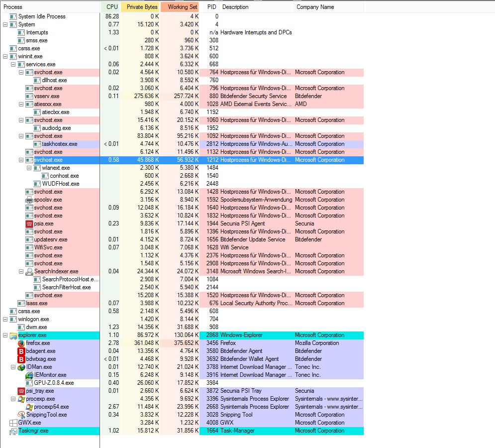Click the vsserv.exe process icon

point(29,96)
